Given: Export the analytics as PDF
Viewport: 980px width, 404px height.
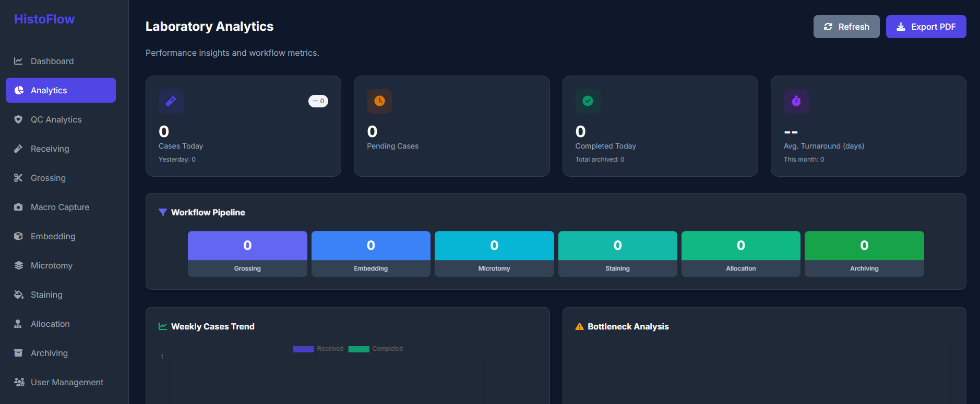Looking at the screenshot, I should 926,27.
